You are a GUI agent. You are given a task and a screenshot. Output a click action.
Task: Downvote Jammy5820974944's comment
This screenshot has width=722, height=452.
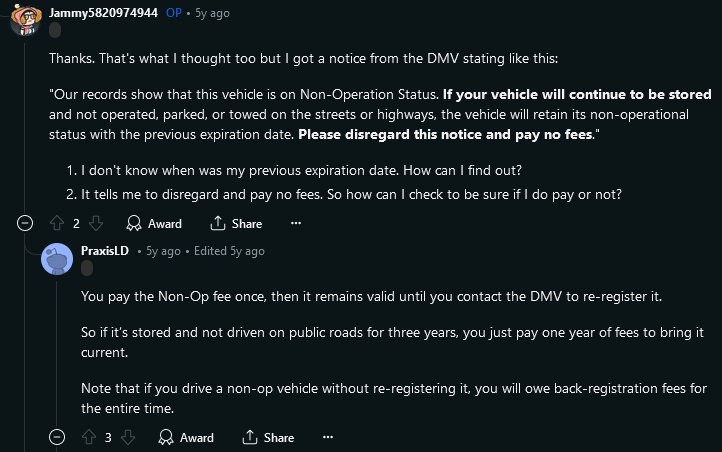pyautogui.click(x=96, y=223)
